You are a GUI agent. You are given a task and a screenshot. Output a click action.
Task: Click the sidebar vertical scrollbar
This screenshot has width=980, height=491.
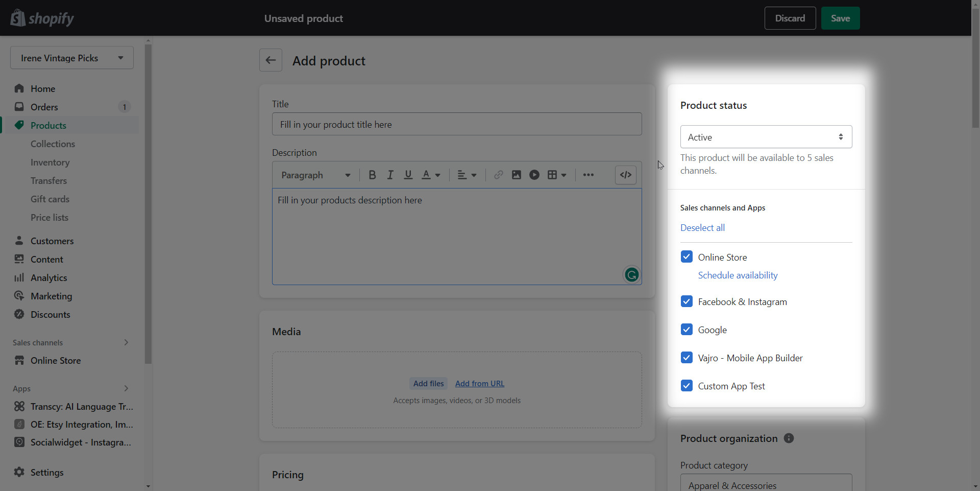coord(148,204)
